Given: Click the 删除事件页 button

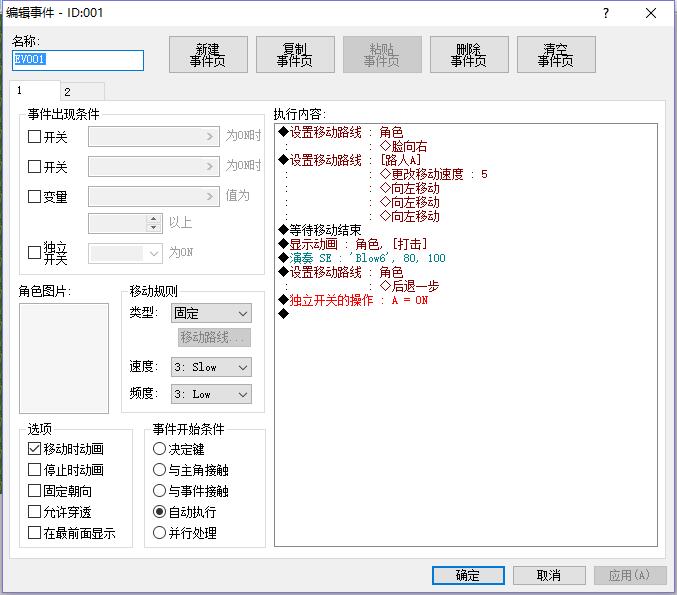Looking at the screenshot, I should [x=469, y=54].
